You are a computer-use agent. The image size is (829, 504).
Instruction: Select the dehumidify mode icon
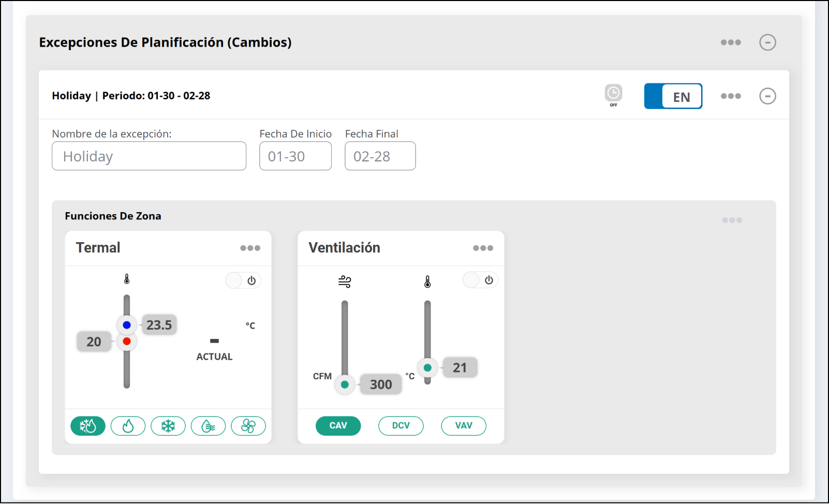pyautogui.click(x=208, y=426)
